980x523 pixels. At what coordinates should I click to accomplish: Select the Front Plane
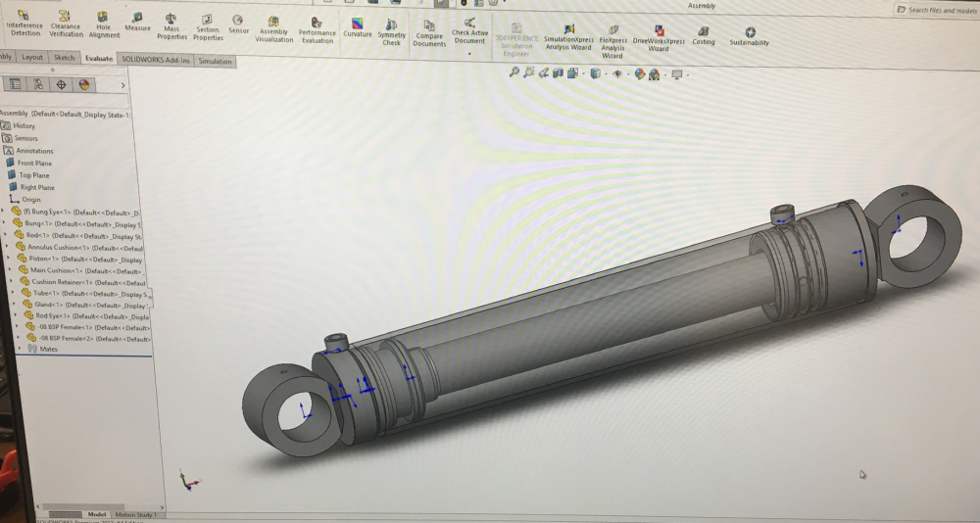coord(29,163)
